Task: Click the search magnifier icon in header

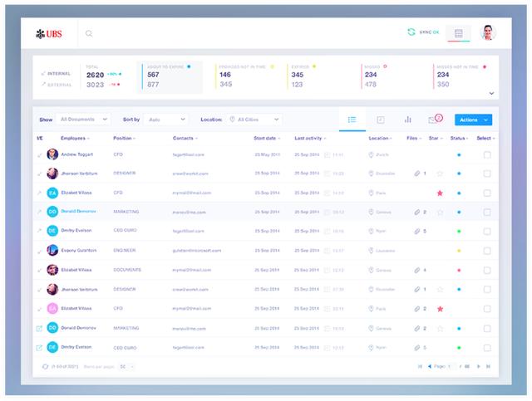Action: 89,34
